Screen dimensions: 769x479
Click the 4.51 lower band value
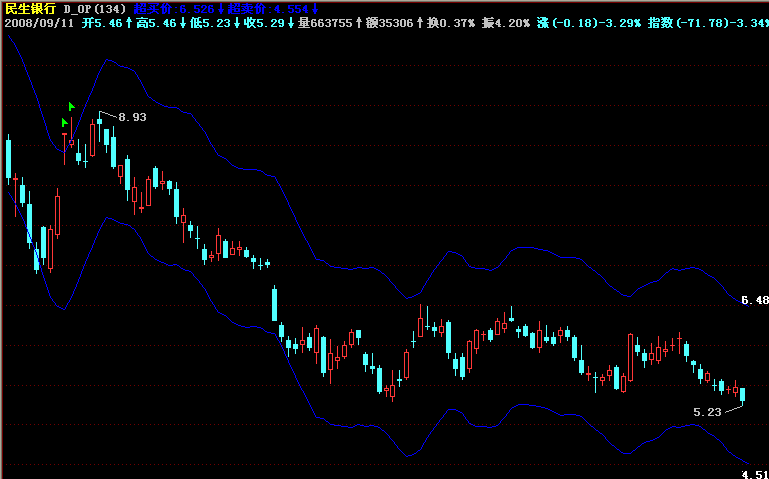pos(755,474)
